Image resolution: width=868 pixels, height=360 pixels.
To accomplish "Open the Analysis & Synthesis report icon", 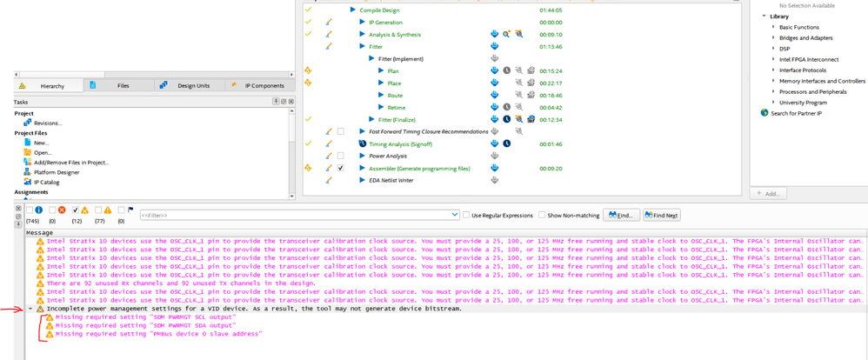I will (494, 34).
